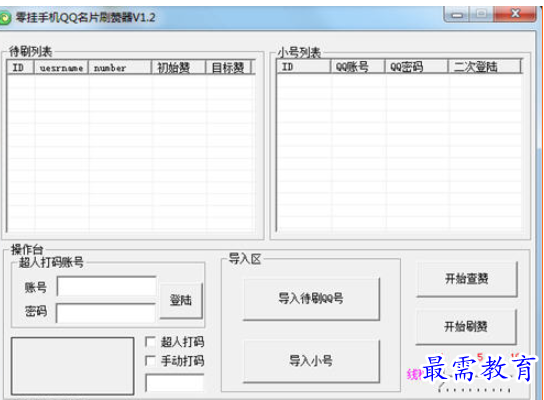
Task: Start liking with 开始刷赞 button
Action: tap(466, 326)
